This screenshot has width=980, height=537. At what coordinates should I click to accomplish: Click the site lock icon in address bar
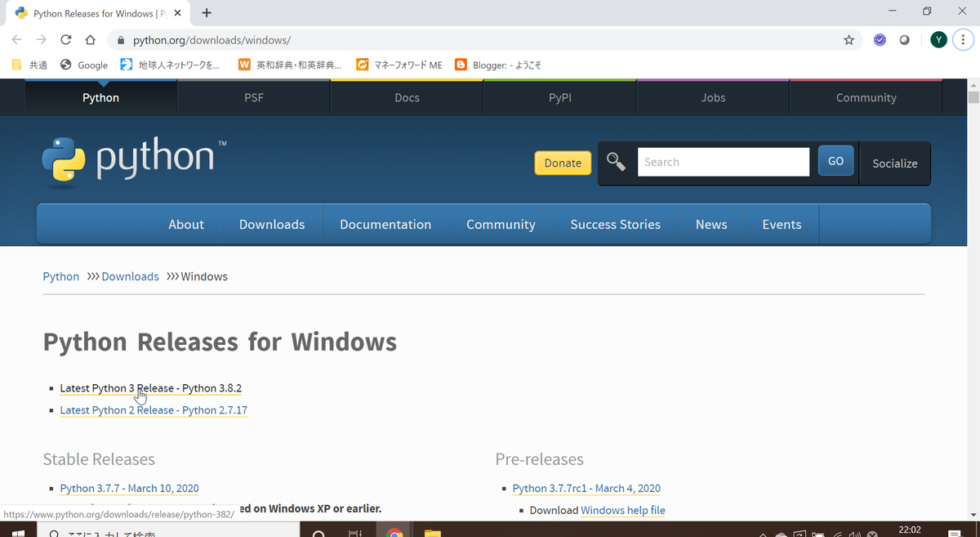click(x=121, y=40)
